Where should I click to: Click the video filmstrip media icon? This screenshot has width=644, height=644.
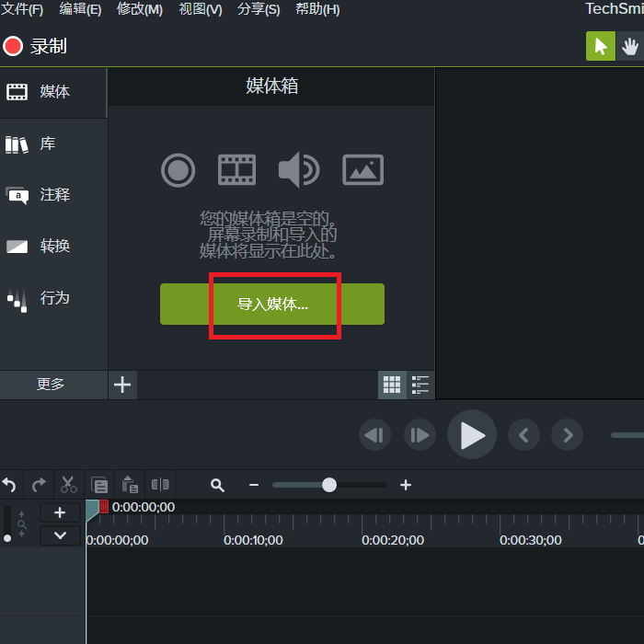click(236, 170)
